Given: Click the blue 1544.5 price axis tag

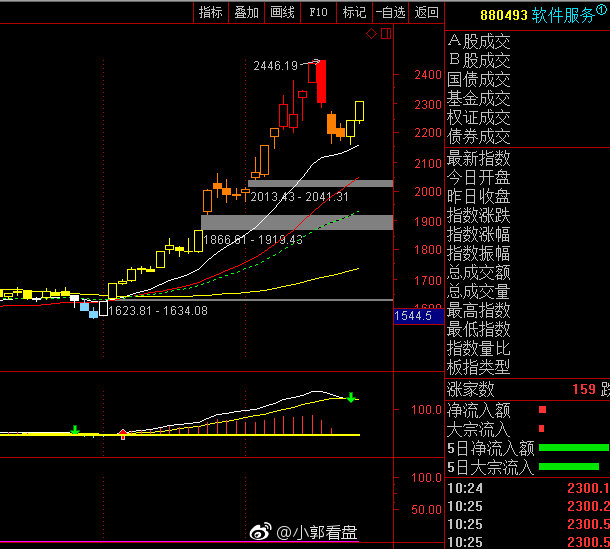Looking at the screenshot, I should pyautogui.click(x=419, y=316).
